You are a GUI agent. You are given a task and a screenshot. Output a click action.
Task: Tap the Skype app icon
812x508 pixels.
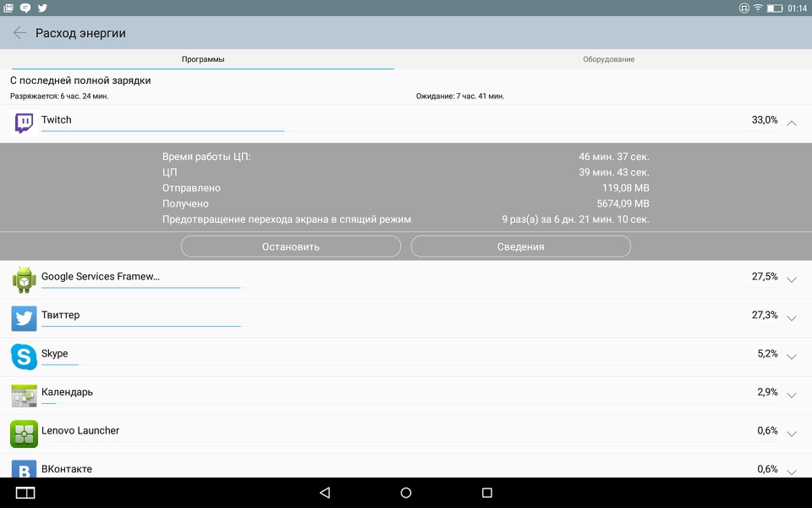coord(24,356)
